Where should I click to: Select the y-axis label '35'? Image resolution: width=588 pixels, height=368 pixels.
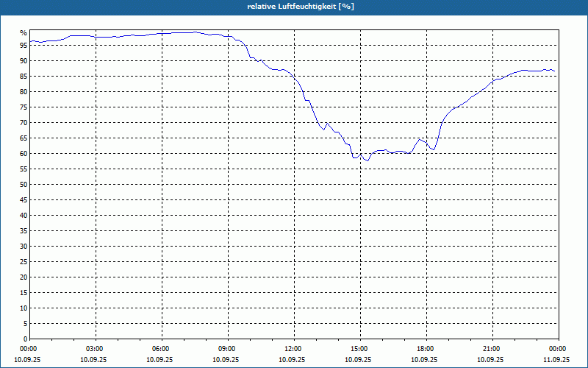[24, 231]
